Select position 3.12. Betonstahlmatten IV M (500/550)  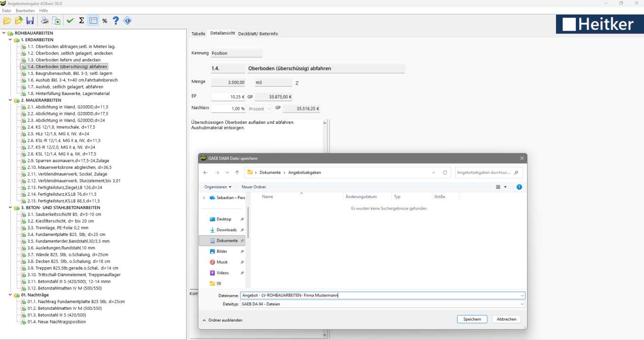click(x=64, y=288)
